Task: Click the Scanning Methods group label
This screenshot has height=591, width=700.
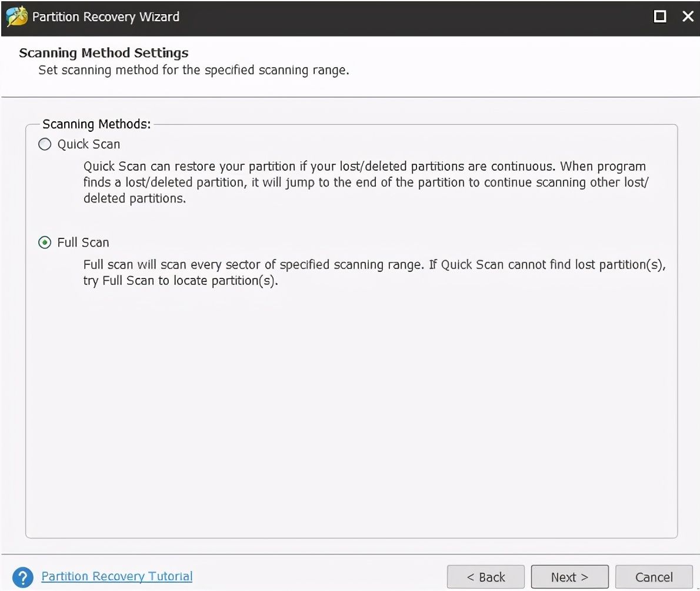Action: coord(96,124)
